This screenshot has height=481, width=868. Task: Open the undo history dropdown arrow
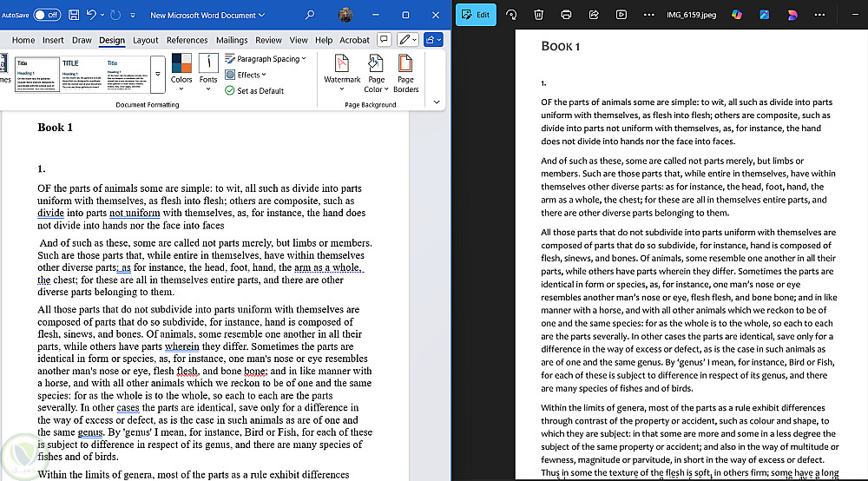click(102, 15)
